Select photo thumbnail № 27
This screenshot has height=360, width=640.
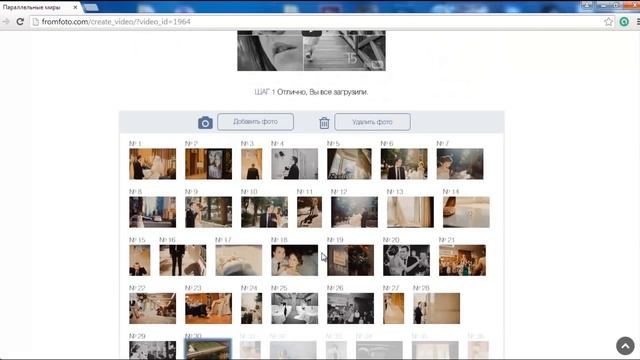[x=393, y=309]
